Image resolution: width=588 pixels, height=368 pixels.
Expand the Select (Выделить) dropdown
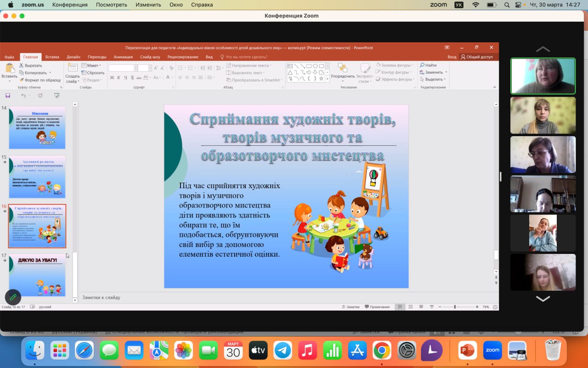click(433, 79)
